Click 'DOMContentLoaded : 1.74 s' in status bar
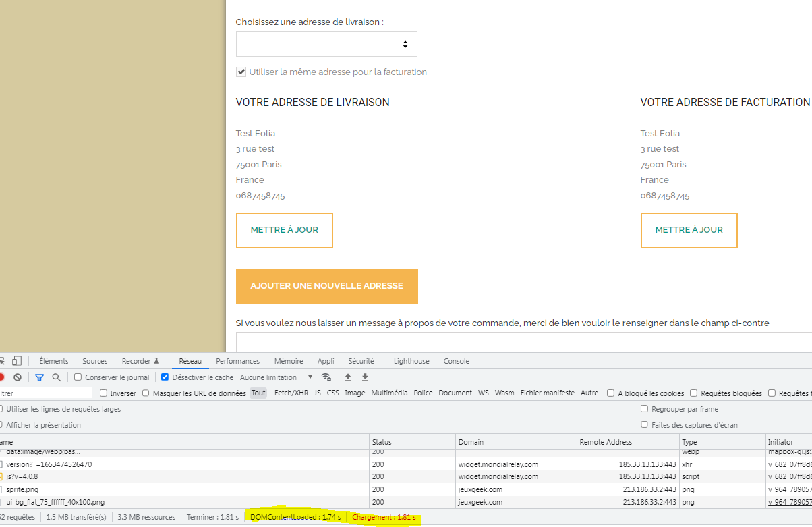812x527 pixels. 295,517
